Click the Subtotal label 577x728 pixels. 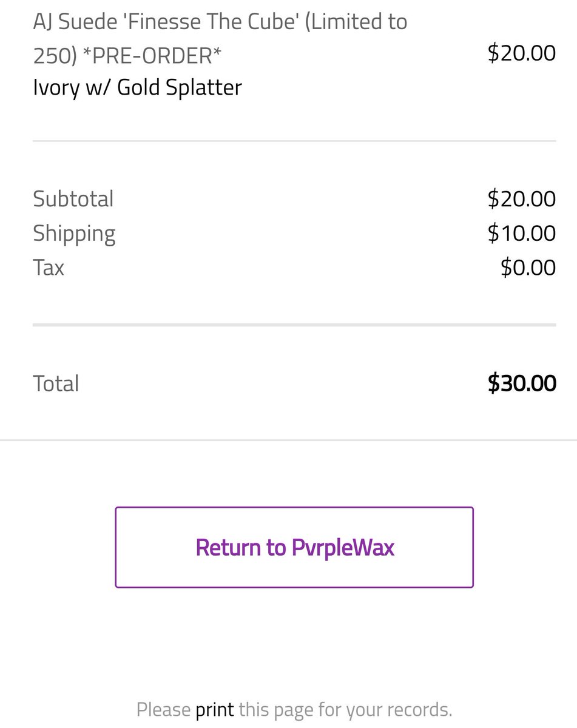click(73, 199)
